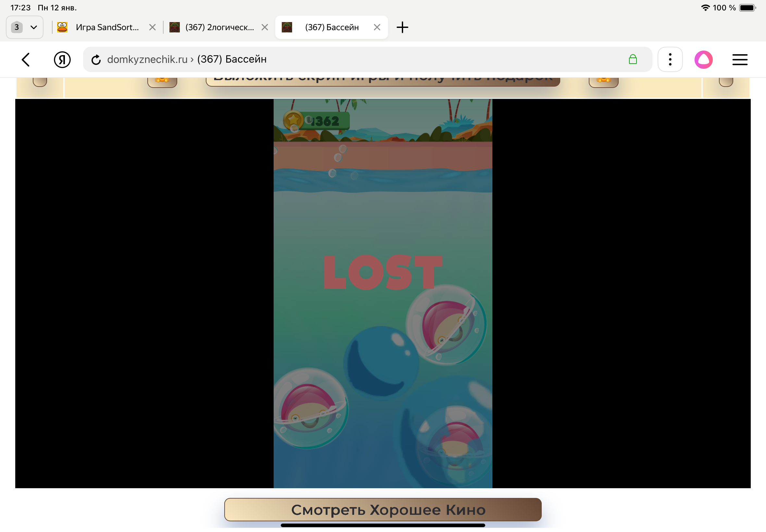Launch the Alice assistant icon
Screen dimensions: 766x532
coord(703,60)
